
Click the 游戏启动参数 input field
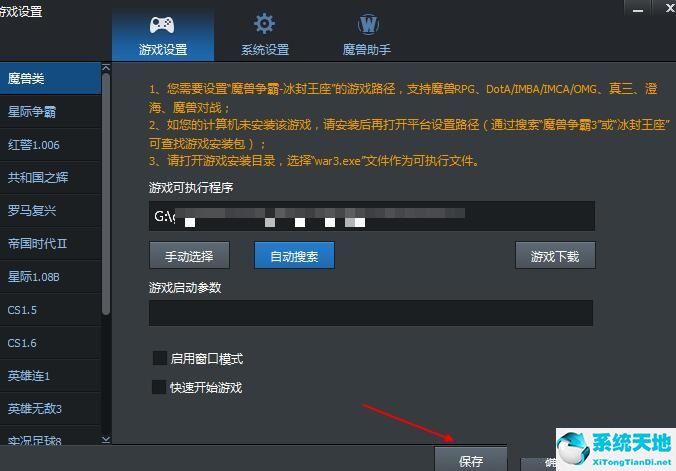click(371, 313)
